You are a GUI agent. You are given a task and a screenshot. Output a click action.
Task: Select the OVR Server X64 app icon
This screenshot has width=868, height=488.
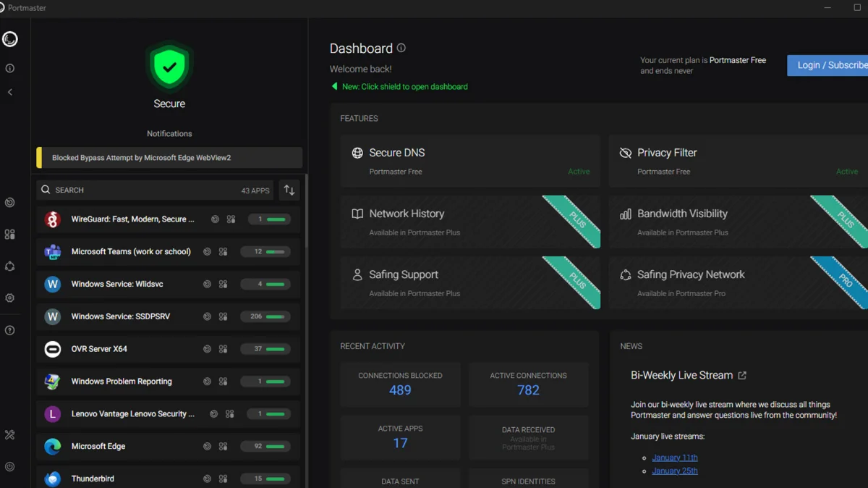coord(52,349)
